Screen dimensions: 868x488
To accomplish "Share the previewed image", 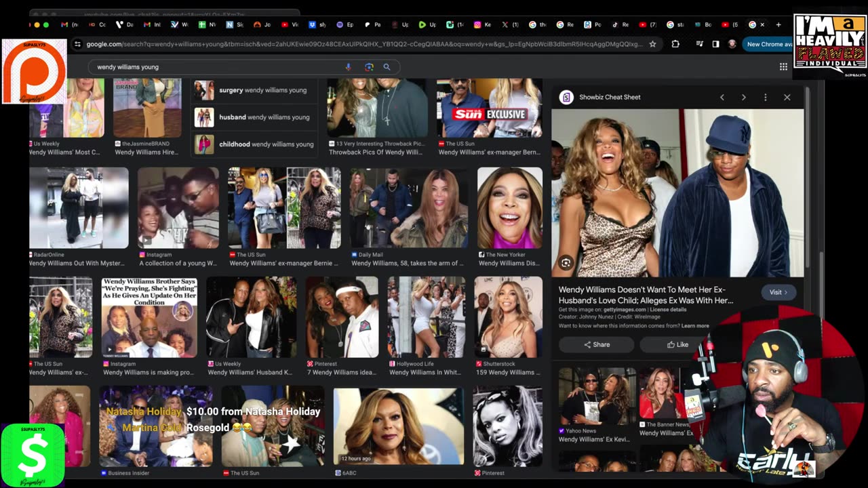I will [597, 344].
